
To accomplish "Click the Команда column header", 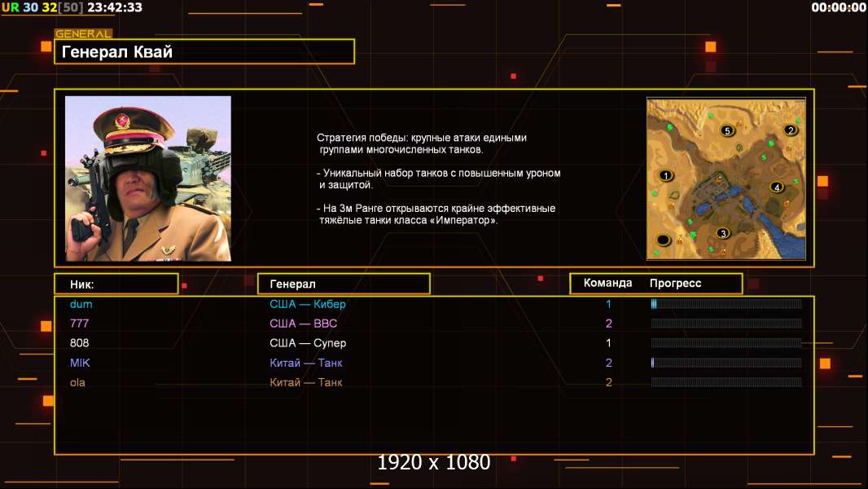I will (607, 284).
